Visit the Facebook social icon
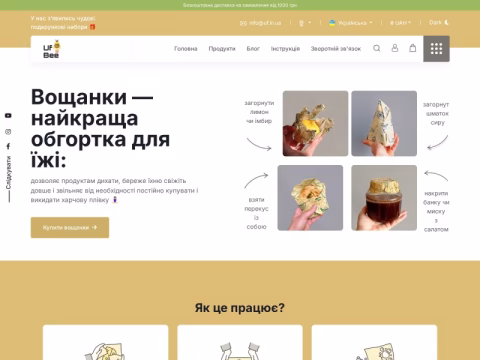 click(8, 146)
